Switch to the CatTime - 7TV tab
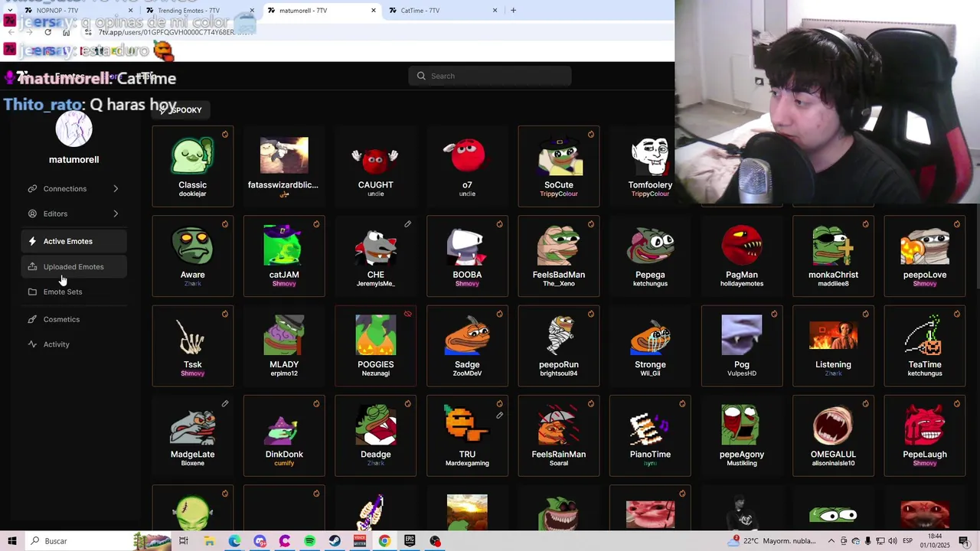This screenshot has width=980, height=551. click(x=443, y=10)
